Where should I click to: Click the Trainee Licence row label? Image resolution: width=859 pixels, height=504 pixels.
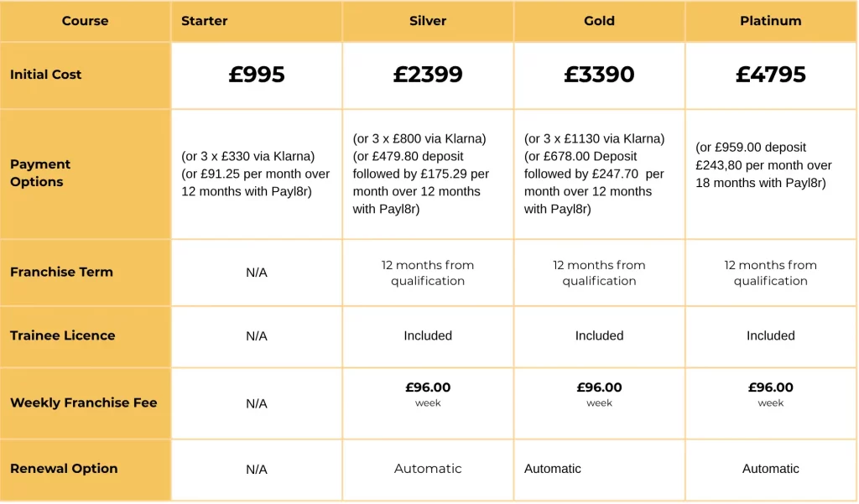pos(63,335)
